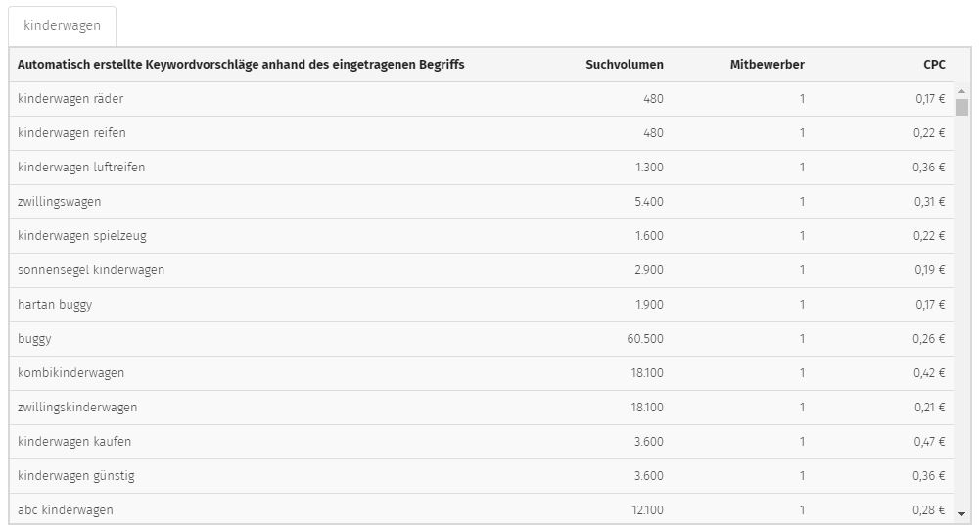Select the hartan buggy keyword
The height and width of the screenshot is (530, 980).
pos(55,305)
